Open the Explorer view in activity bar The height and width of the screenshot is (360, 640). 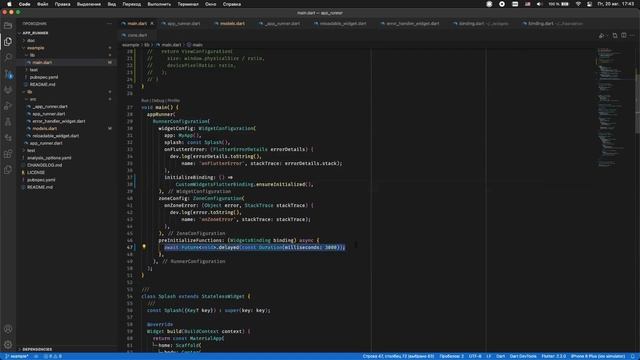click(x=8, y=41)
